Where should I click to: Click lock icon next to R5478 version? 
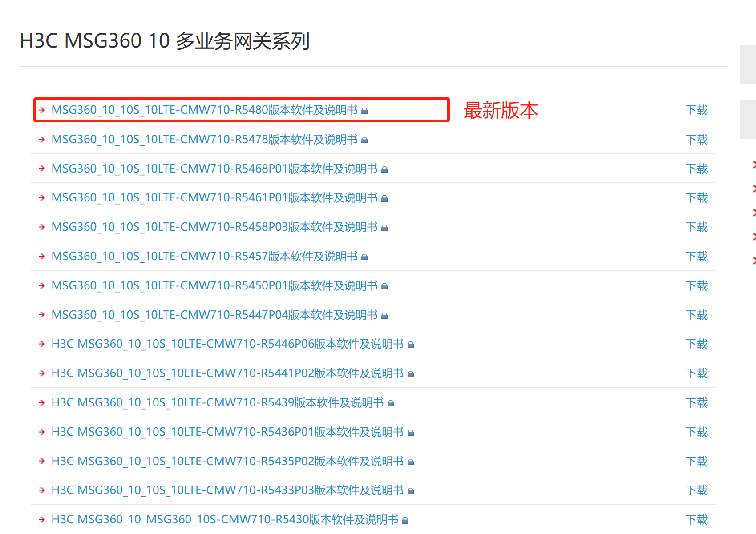[x=364, y=140]
